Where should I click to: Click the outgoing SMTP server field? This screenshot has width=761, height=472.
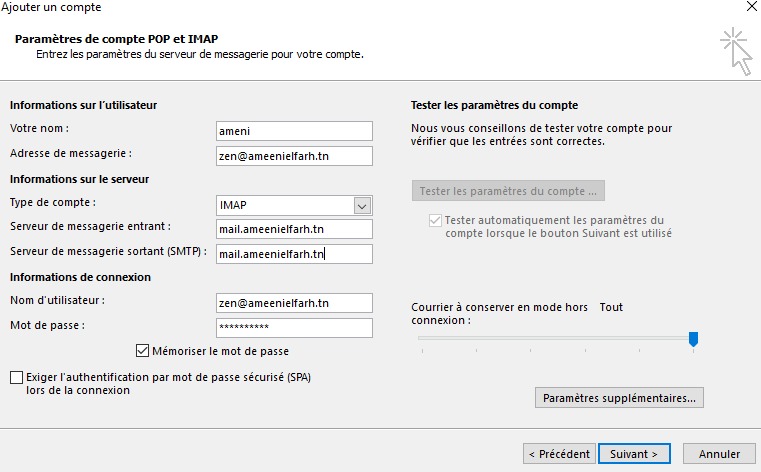pos(294,254)
